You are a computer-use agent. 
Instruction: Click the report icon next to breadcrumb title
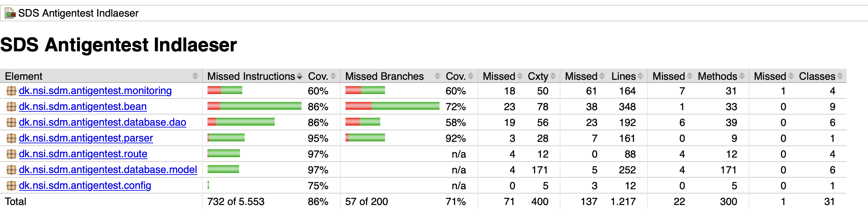(x=10, y=13)
